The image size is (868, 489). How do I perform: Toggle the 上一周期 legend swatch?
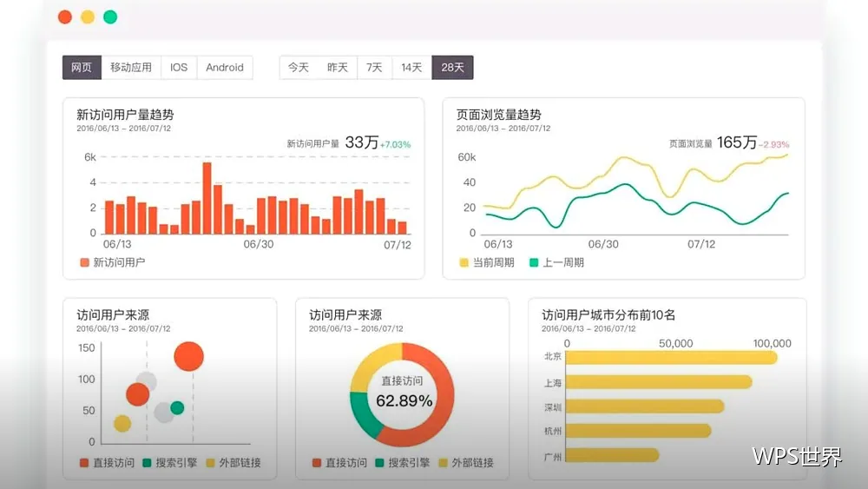tap(534, 262)
